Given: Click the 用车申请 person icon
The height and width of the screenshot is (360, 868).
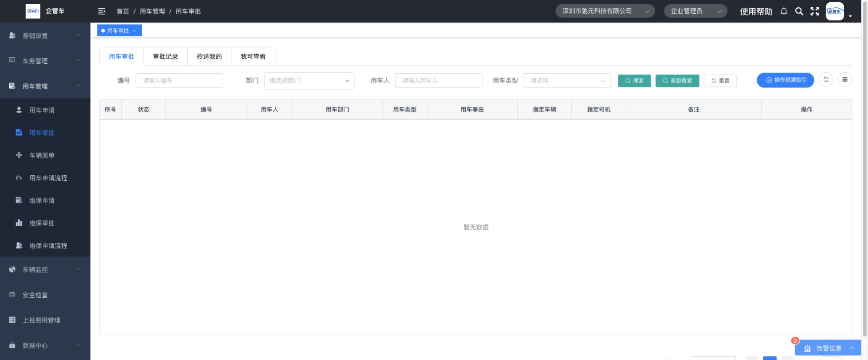Looking at the screenshot, I should click(19, 110).
